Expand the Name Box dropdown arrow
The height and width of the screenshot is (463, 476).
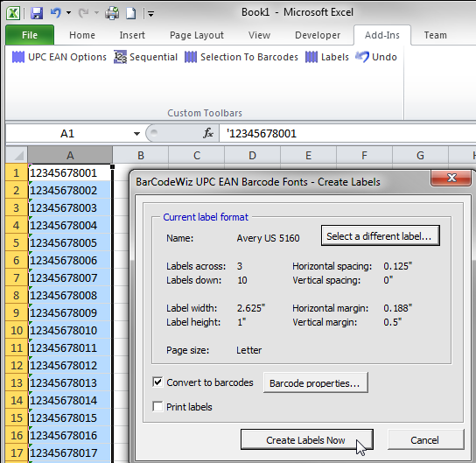tap(136, 134)
